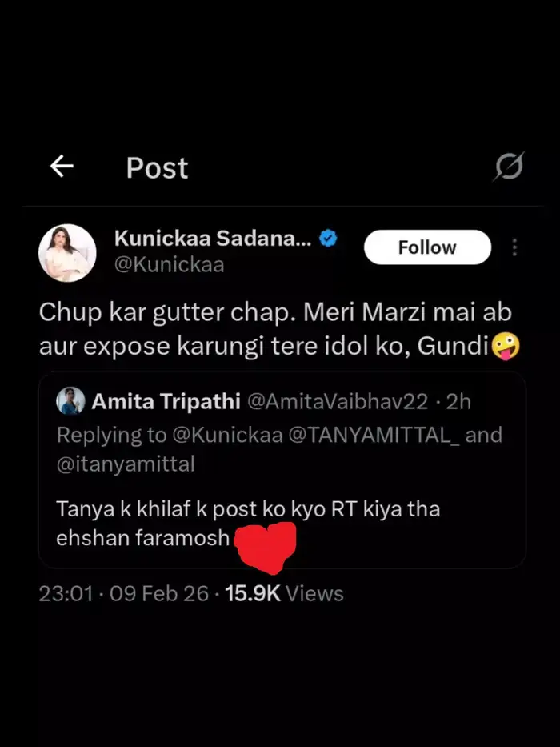Switch to Kunickaa's profile via @Kunickaa handle
This screenshot has height=747, width=560.
tap(169, 264)
